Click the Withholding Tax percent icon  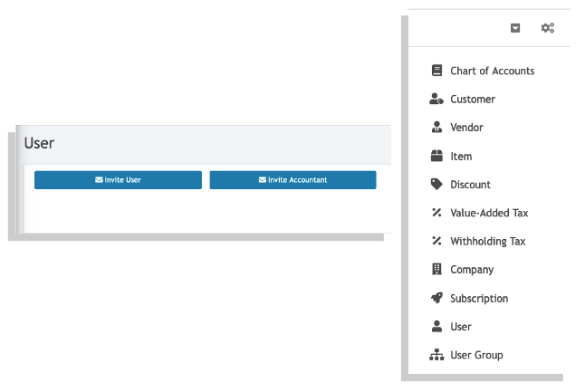click(436, 241)
